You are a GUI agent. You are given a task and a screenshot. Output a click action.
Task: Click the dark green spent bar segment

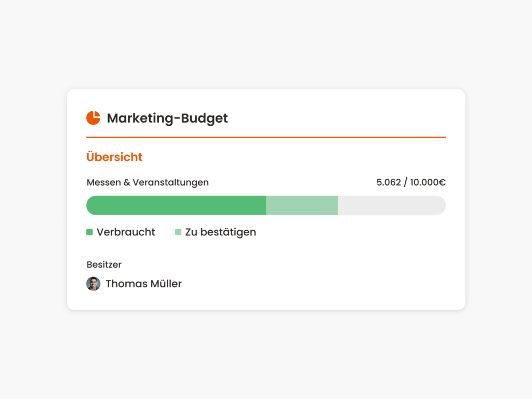click(x=176, y=205)
